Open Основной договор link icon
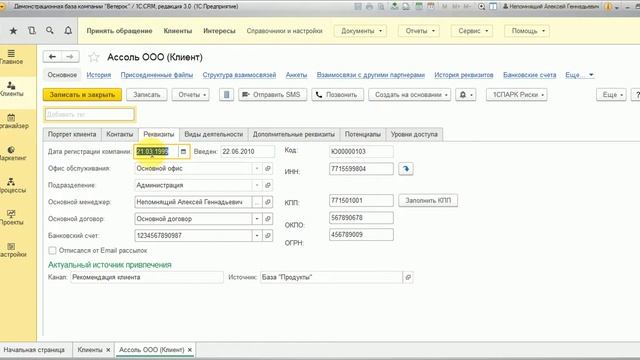Viewport: 640px width, 360px height. click(268, 219)
